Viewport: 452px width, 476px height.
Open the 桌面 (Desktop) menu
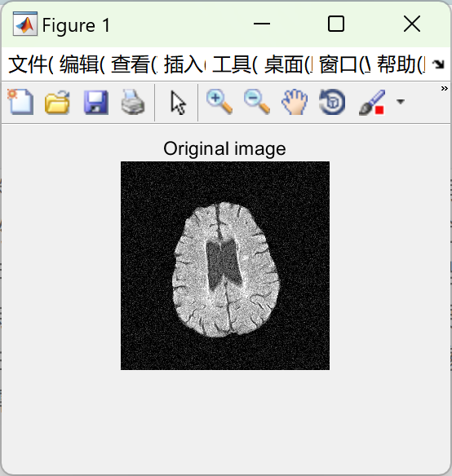288,64
